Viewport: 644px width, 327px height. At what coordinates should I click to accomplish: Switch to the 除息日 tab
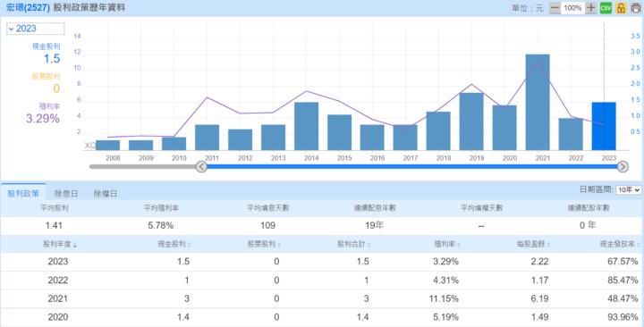tap(66, 194)
